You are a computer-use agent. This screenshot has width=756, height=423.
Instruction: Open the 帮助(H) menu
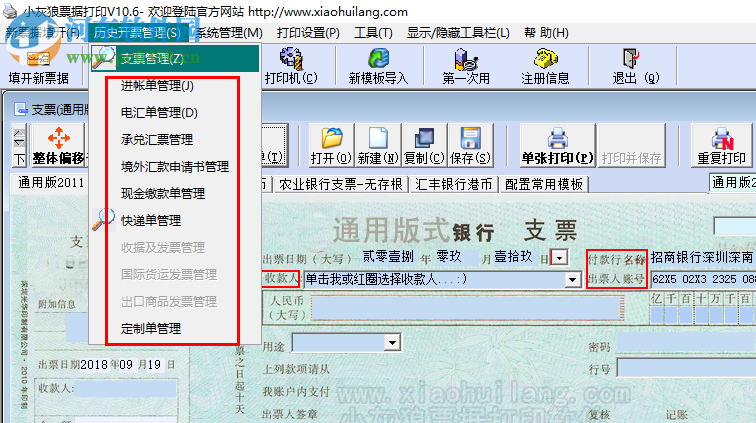546,33
